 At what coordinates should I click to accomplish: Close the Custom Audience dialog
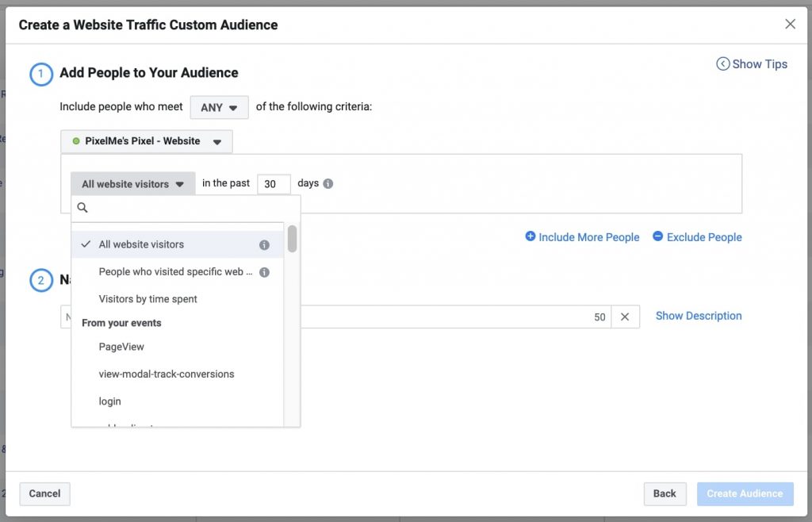pyautogui.click(x=790, y=24)
